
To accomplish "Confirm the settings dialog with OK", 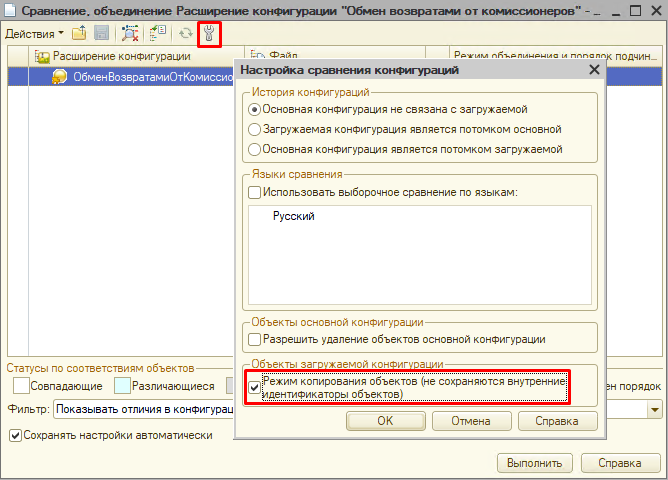I will click(x=386, y=421).
